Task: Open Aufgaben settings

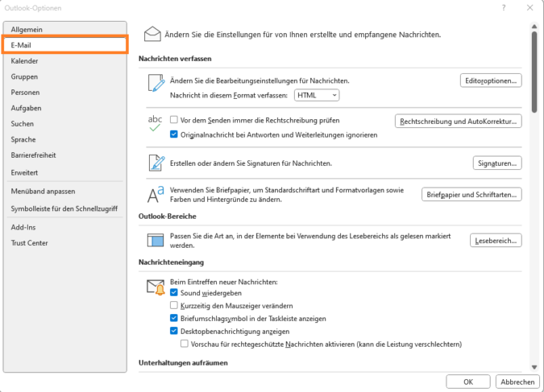Action: 65,108
